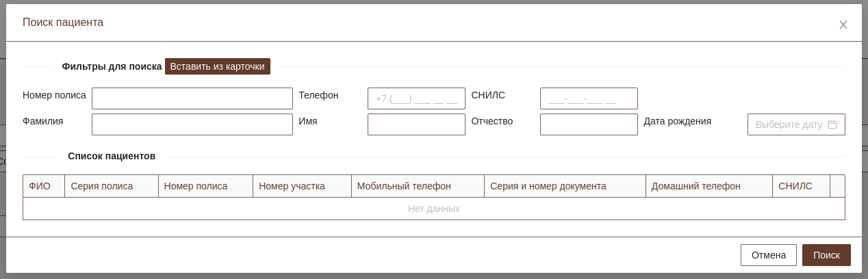Click the Отмена button
This screenshot has height=279, width=868.
point(768,255)
